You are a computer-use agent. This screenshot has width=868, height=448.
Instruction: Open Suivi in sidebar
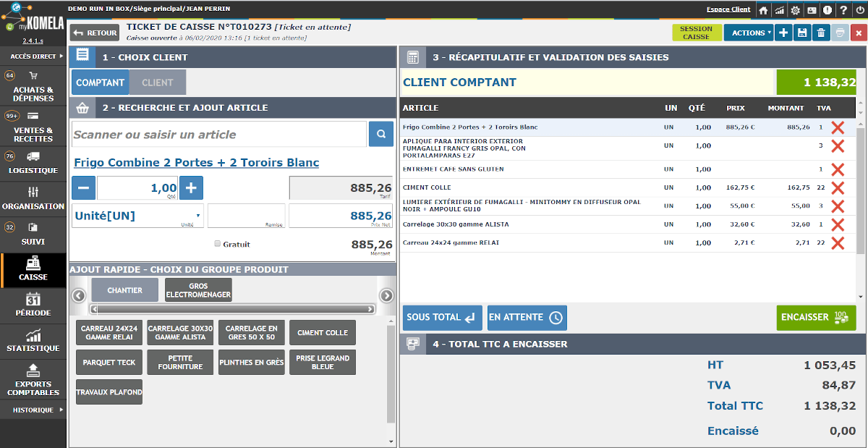click(x=33, y=234)
